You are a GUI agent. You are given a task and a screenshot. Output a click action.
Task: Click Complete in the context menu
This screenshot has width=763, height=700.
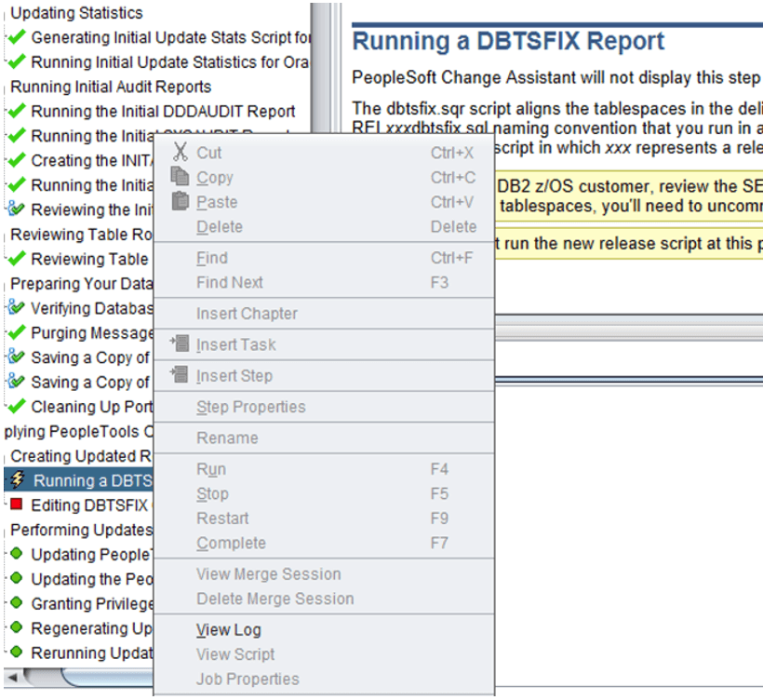click(x=231, y=543)
